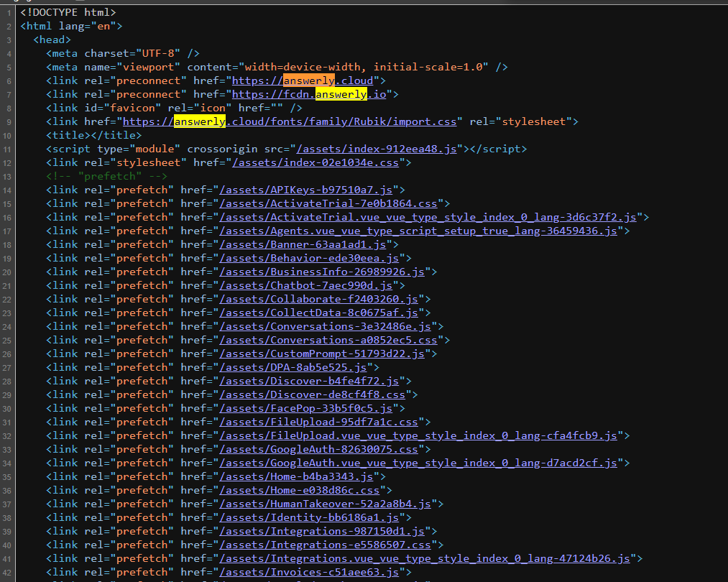Follow the CollectData-8c0675af.js link
The width and height of the screenshot is (728, 582).
(x=318, y=313)
